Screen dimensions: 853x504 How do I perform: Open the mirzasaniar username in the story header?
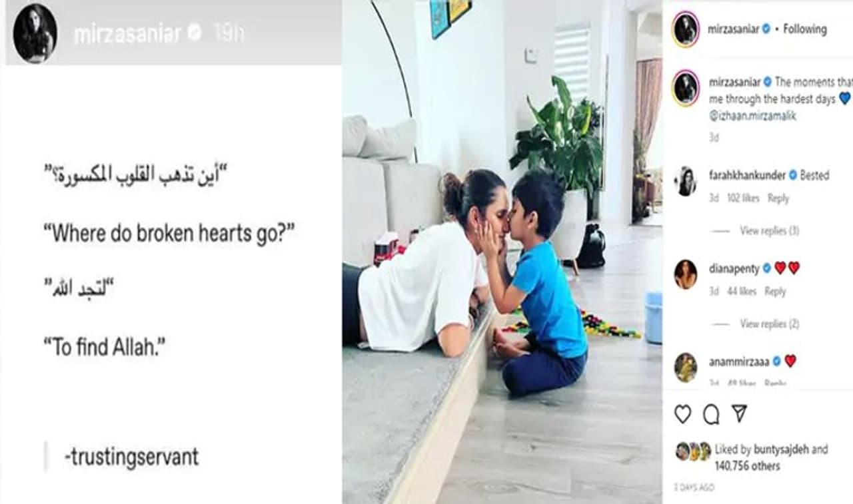(128, 33)
